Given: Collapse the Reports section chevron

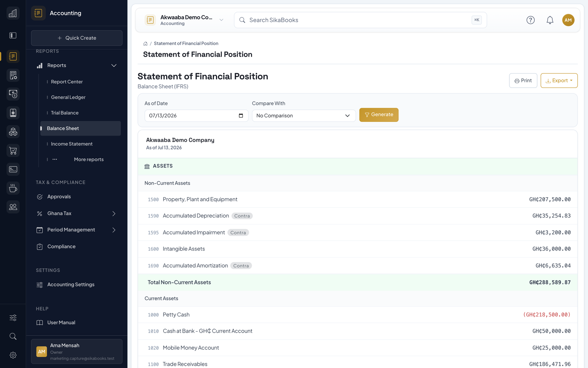Looking at the screenshot, I should click(114, 66).
